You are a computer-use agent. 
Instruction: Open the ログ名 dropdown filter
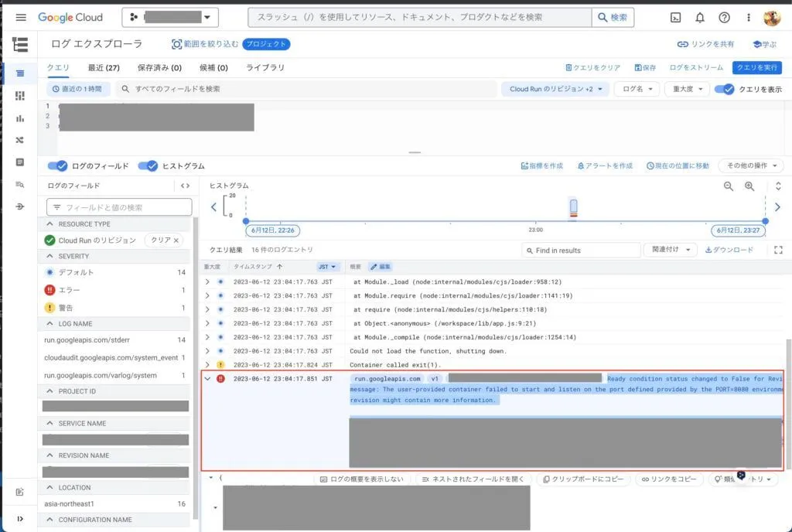point(637,89)
